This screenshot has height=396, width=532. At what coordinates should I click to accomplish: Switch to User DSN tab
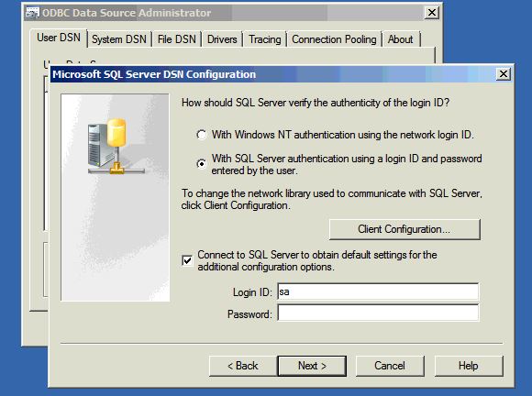tap(59, 38)
